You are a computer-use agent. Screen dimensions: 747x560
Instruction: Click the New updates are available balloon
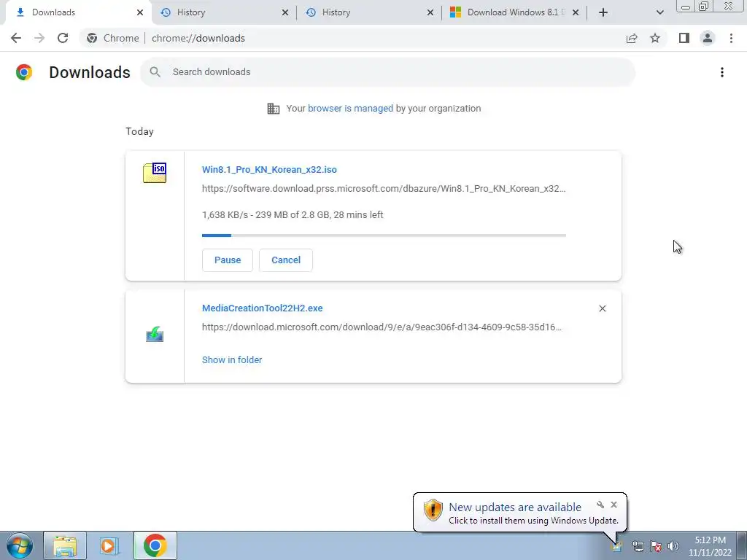(x=519, y=513)
